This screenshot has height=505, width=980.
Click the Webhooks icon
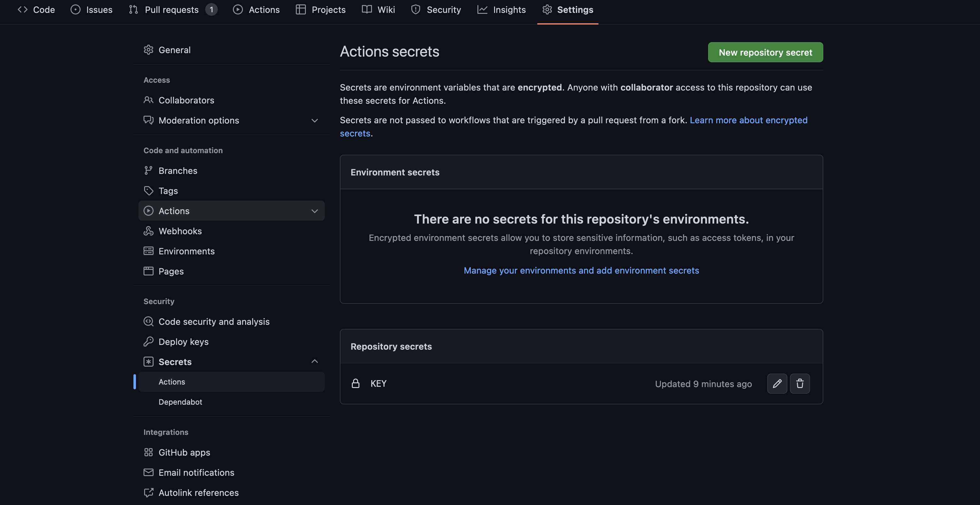click(148, 231)
